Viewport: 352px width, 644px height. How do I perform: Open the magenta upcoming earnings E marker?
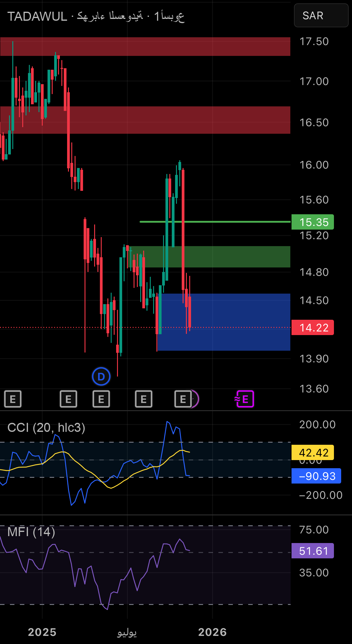coord(245,399)
